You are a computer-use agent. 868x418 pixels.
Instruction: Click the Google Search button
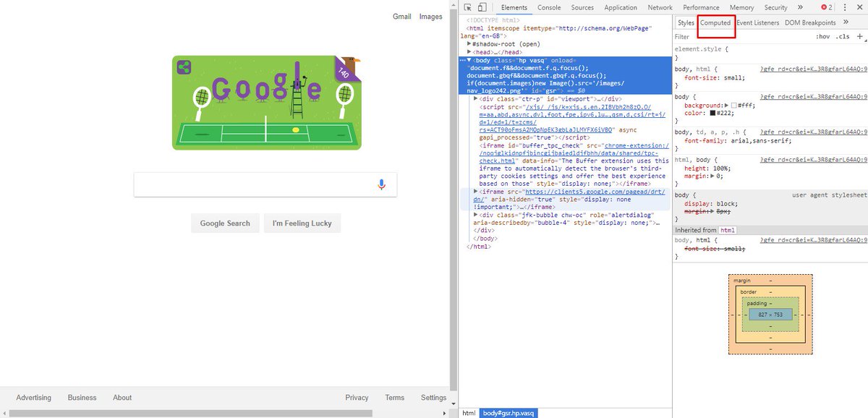click(x=225, y=223)
